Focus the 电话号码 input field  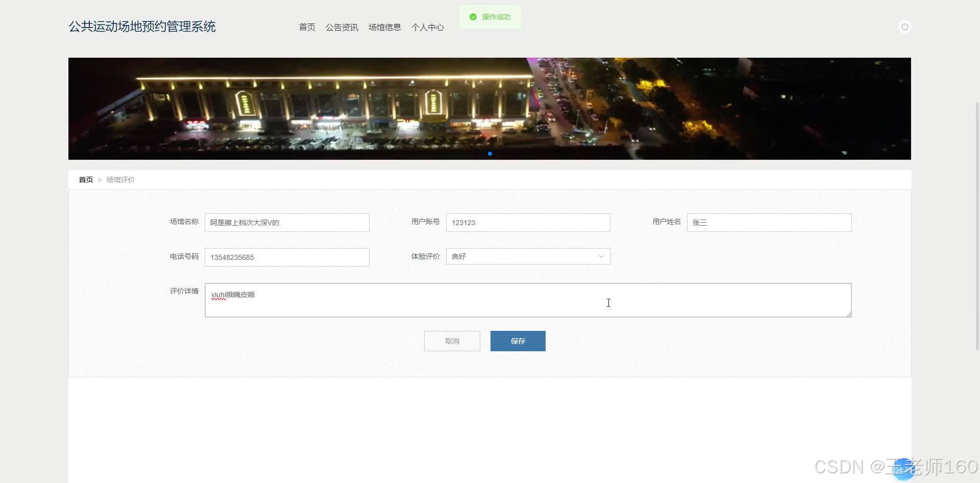point(287,257)
